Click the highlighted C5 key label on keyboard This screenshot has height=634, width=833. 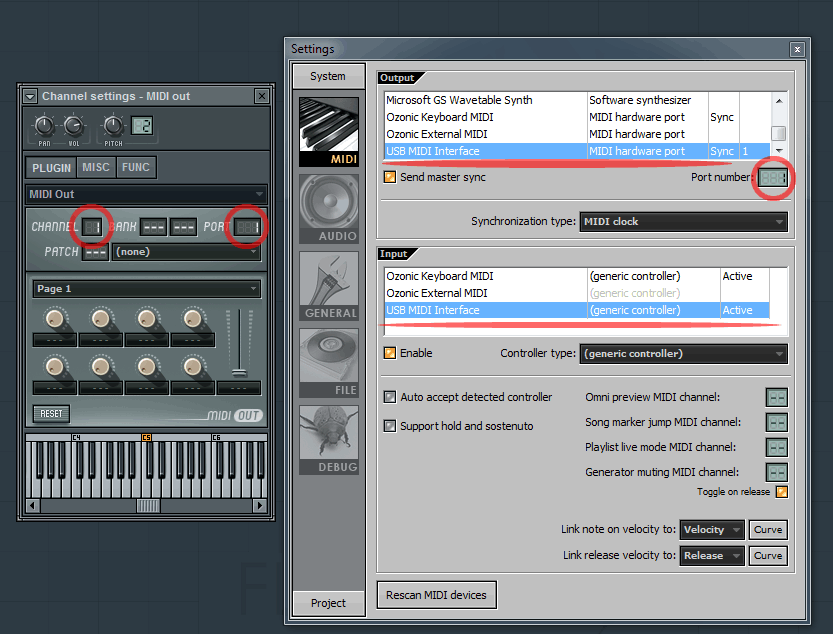click(x=147, y=438)
